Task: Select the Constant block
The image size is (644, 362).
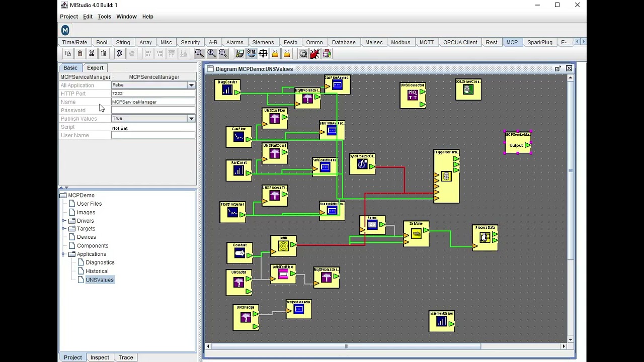Action: (239, 253)
